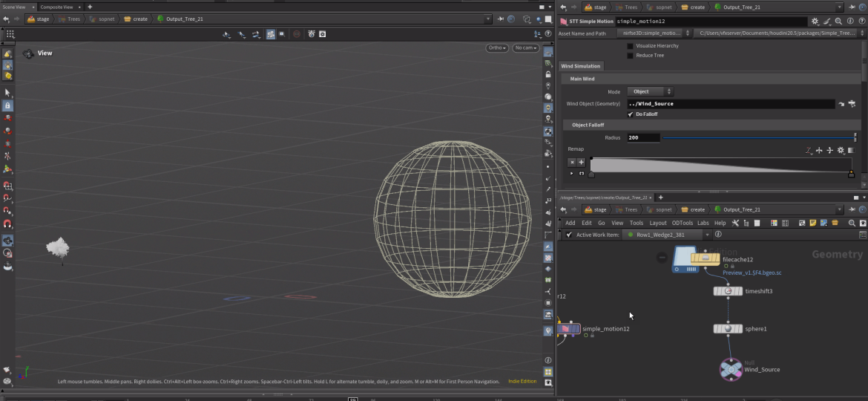Click the sticky note icon in network toolbar
Image resolution: width=868 pixels, height=401 pixels.
point(813,223)
